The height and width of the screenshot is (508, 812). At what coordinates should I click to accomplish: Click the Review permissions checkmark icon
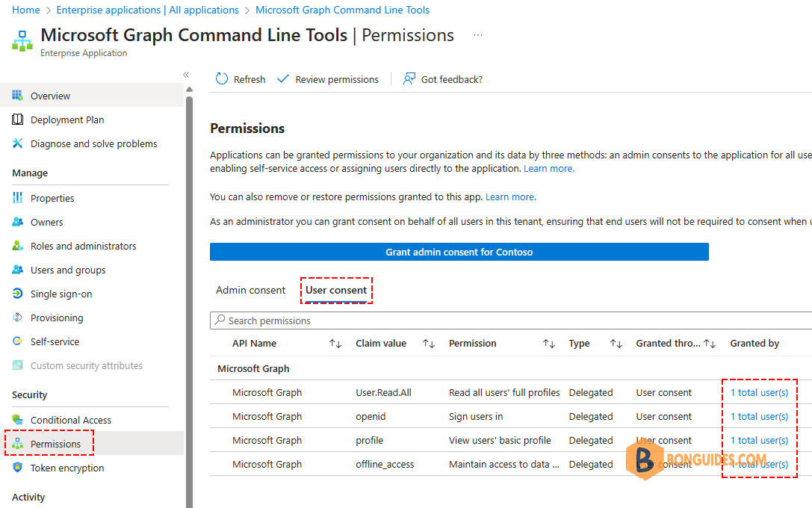coord(283,78)
